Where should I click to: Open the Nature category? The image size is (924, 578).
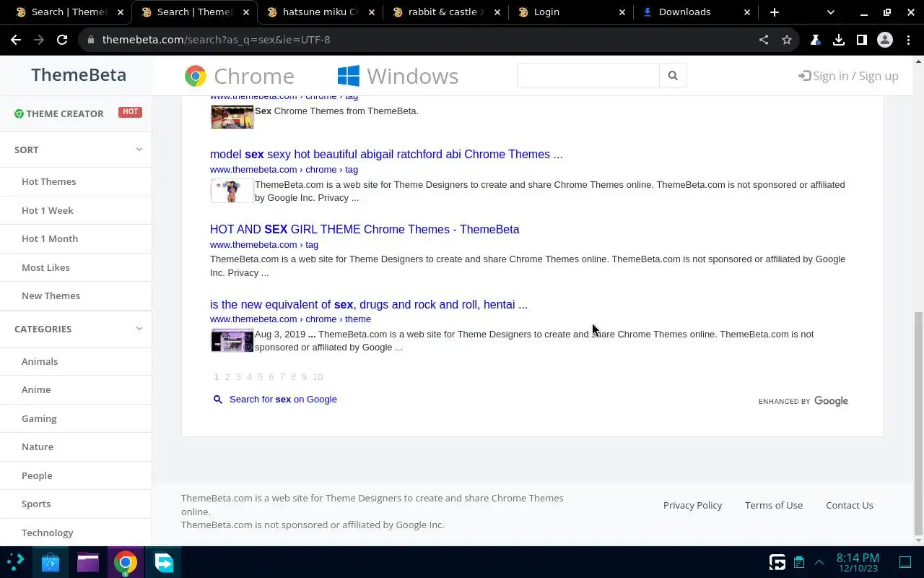(x=38, y=447)
